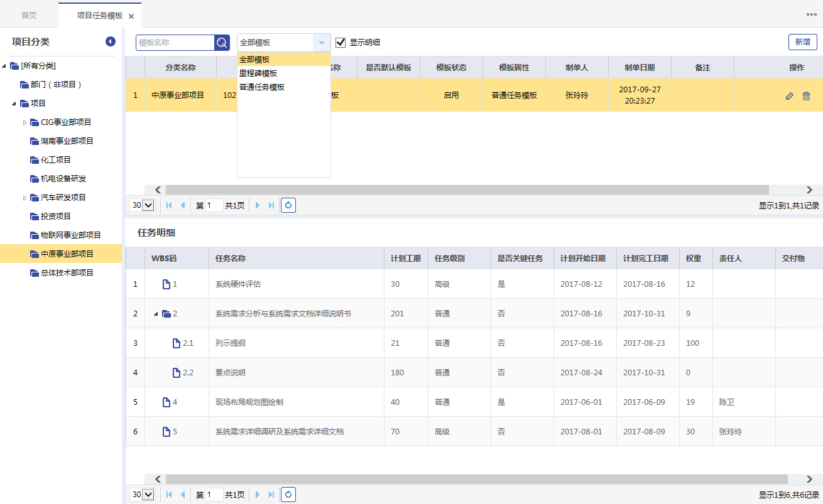
Task: Click the edit pencil icon in template row
Action: (790, 96)
